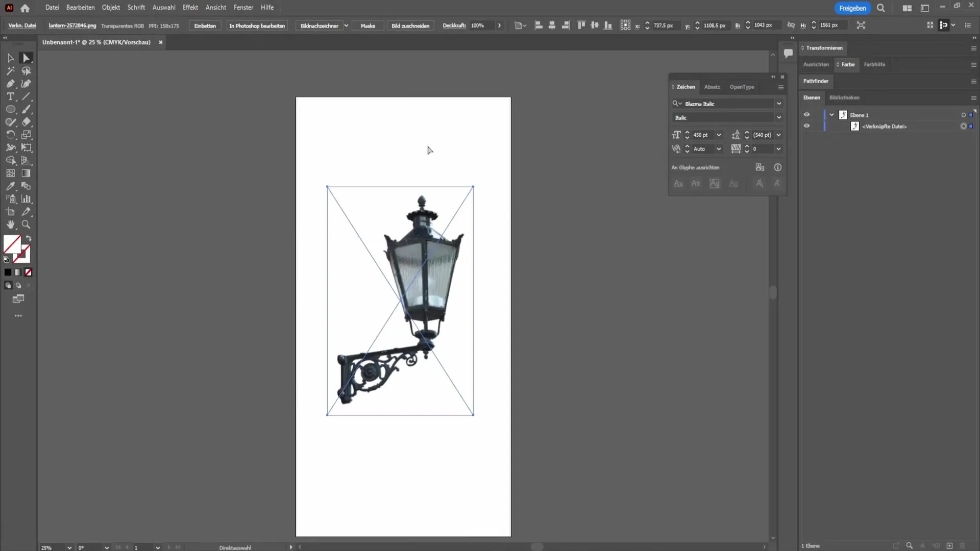This screenshot has width=980, height=551.
Task: Enable Draw Normal mode
Action: [x=8, y=286]
